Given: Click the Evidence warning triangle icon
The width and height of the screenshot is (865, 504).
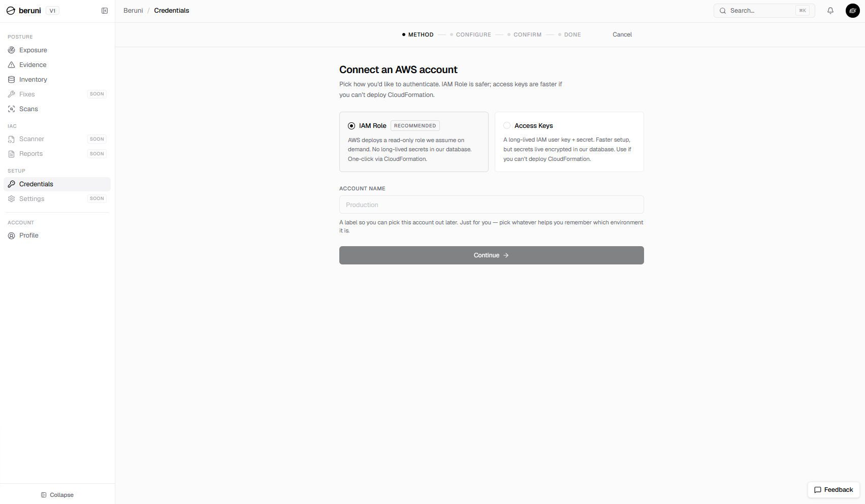Looking at the screenshot, I should (11, 65).
